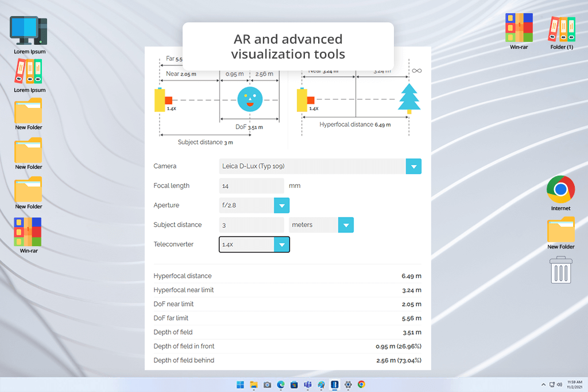
Task: Open Microsoft Store in the taskbar
Action: point(295,385)
